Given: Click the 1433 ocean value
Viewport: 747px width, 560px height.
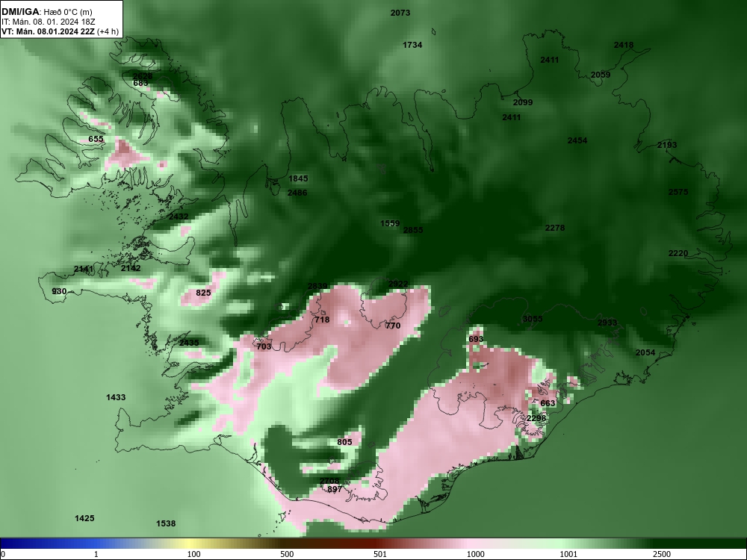Looking at the screenshot, I should [x=116, y=398].
